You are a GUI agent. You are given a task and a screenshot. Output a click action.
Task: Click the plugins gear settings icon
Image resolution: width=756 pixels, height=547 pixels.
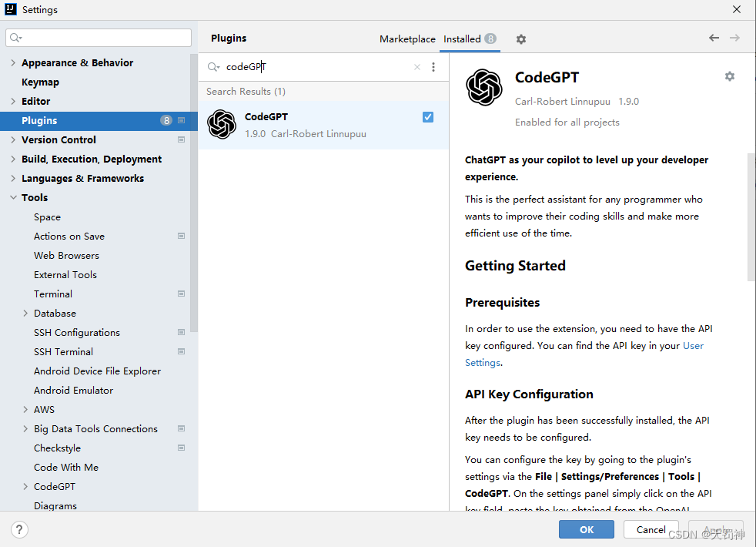520,39
